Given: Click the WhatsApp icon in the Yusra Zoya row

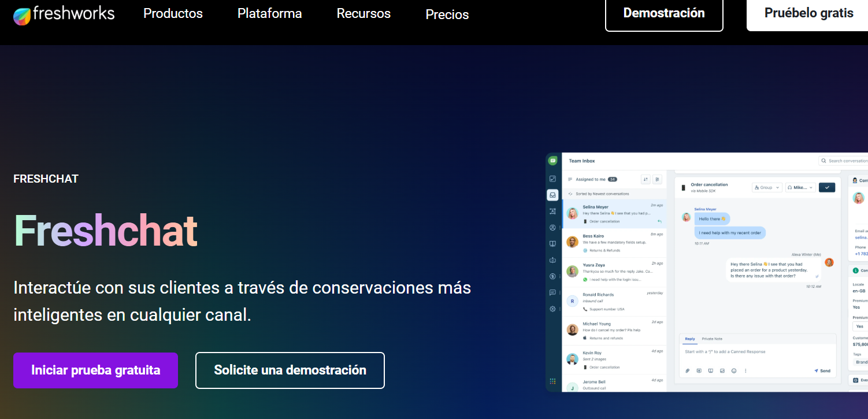Looking at the screenshot, I should pos(585,279).
